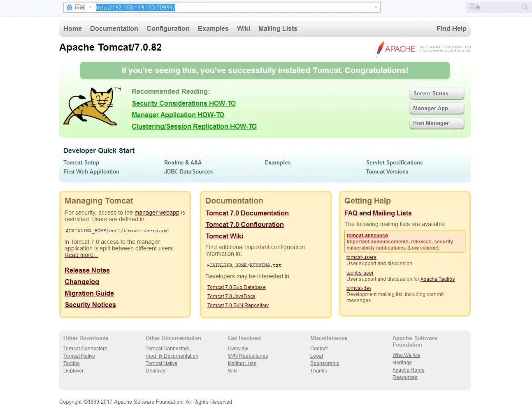Click the Server Status button

pyautogui.click(x=437, y=94)
